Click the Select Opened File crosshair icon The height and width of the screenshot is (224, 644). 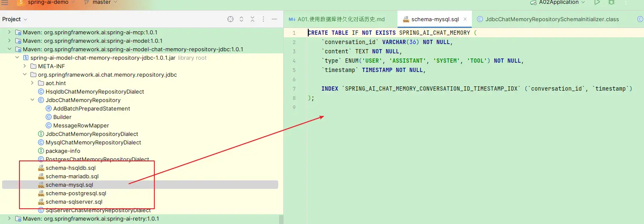point(230,19)
